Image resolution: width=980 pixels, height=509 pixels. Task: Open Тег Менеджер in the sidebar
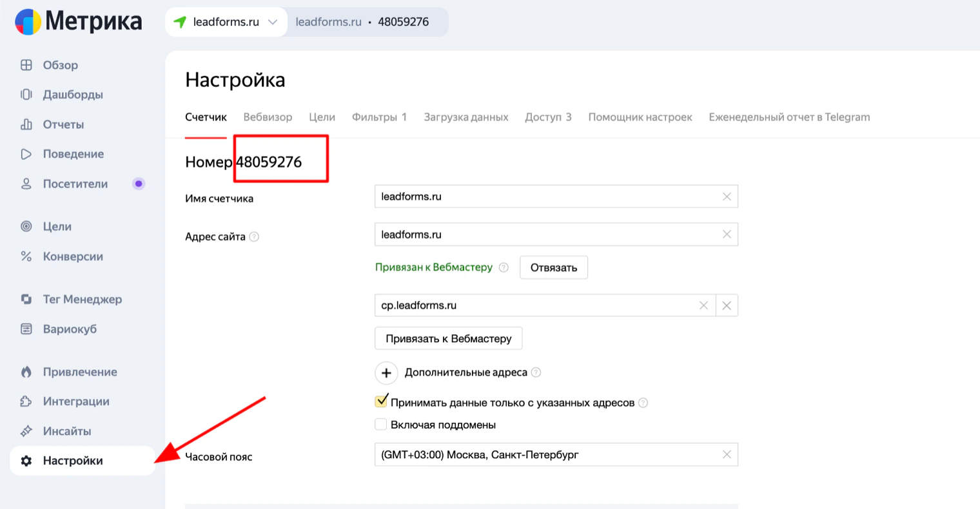[83, 299]
